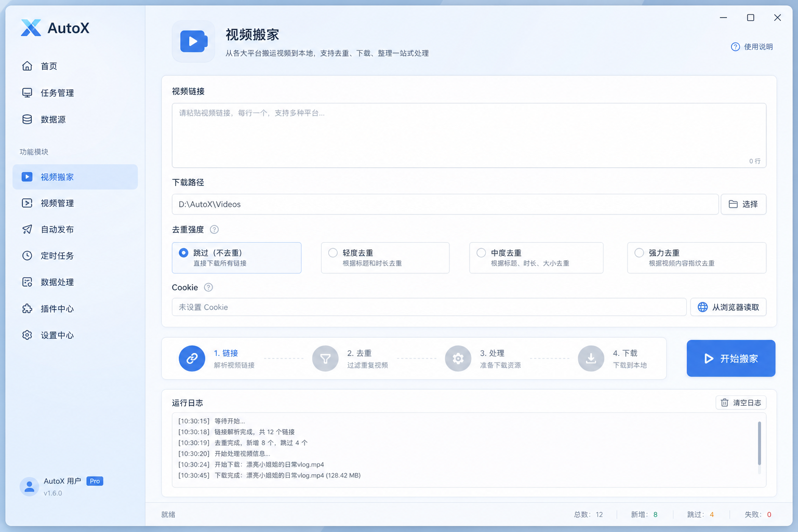Click step 1 链接 link icon
The width and height of the screenshot is (798, 532).
[192, 358]
